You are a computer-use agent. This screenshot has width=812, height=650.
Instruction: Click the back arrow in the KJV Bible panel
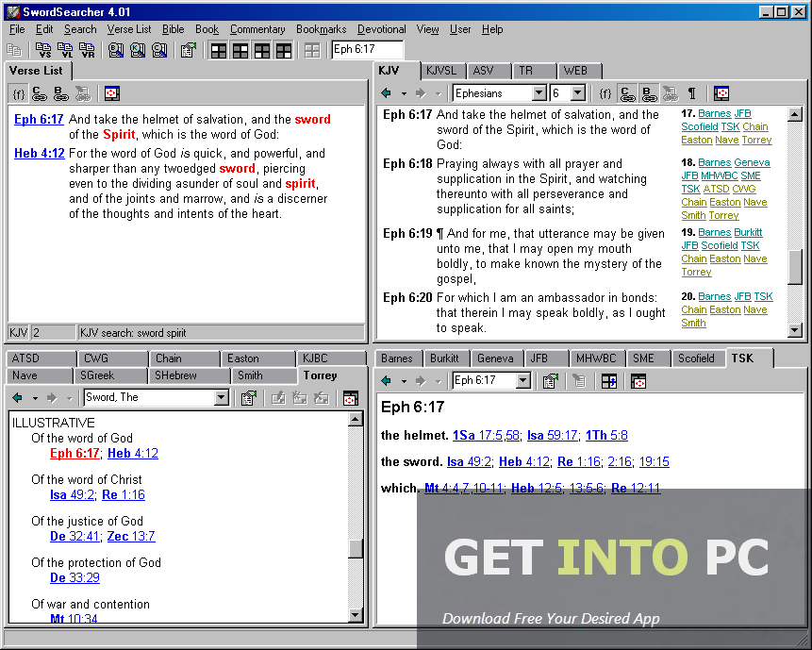click(x=386, y=93)
